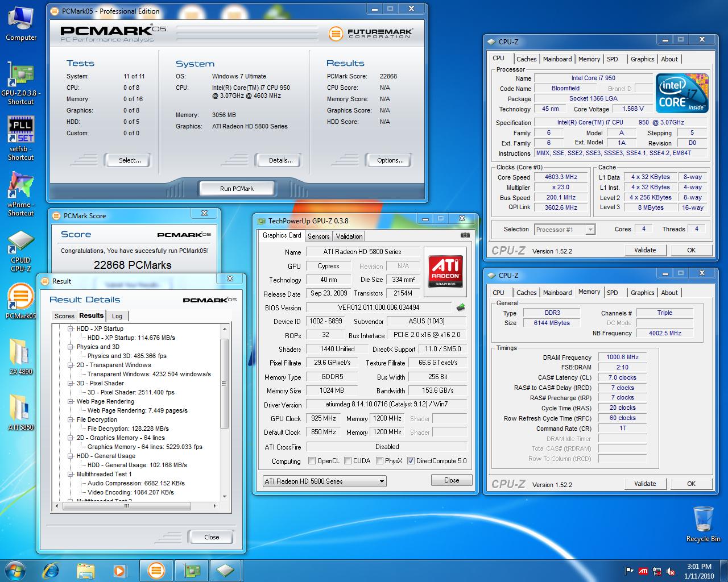Switch to PCMark05 taskbar button

click(x=156, y=570)
